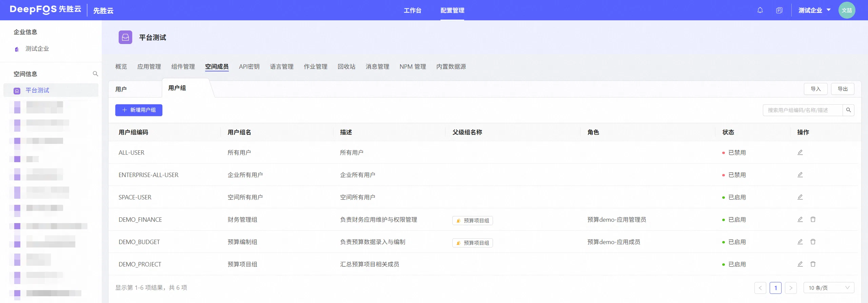Viewport: 868px width, 303px height.
Task: Open the notifications bell
Action: click(x=760, y=10)
